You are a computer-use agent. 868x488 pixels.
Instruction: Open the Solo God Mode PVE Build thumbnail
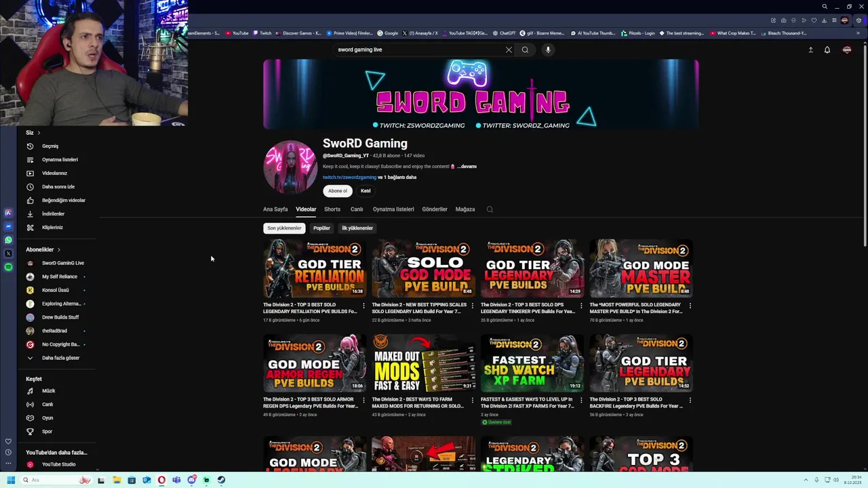click(x=423, y=268)
